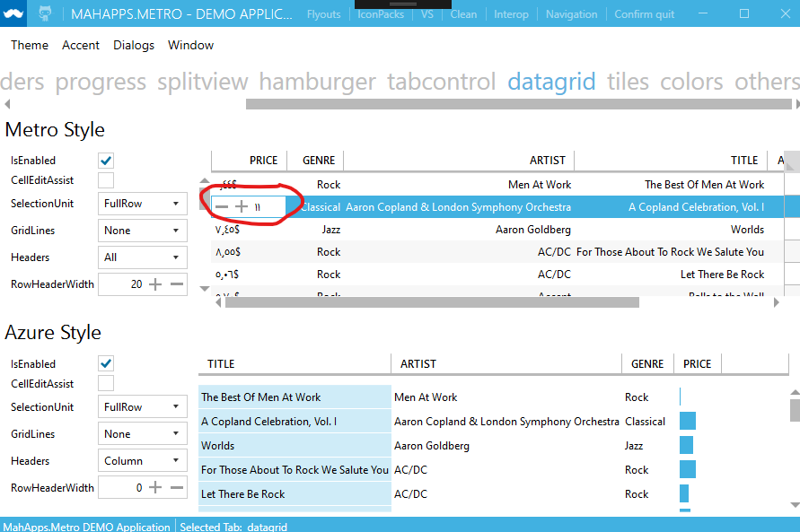Click the left arrow of Metro grid scrollbar
The image size is (800, 532).
point(216,302)
